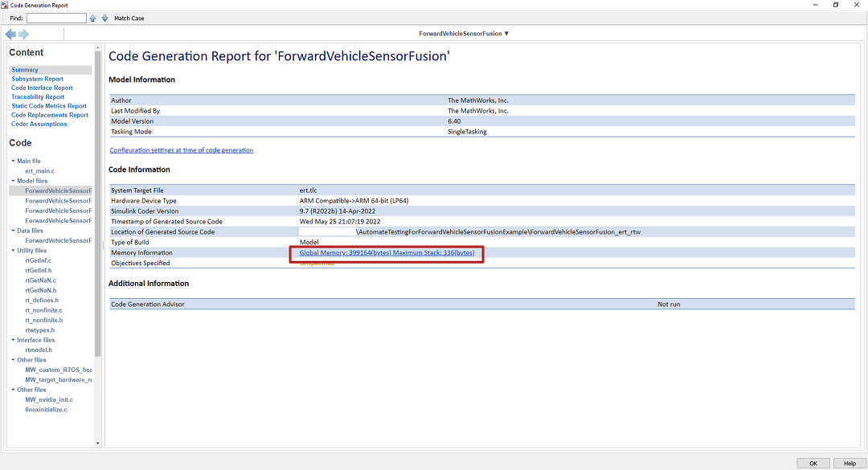Collapse the Utility files section
This screenshot has width=868, height=470.
(13, 251)
